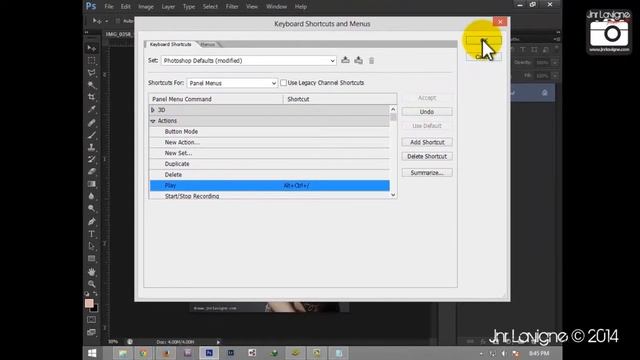Select the Pen tool
Viewport: 640px width, 360px height.
coord(92,222)
